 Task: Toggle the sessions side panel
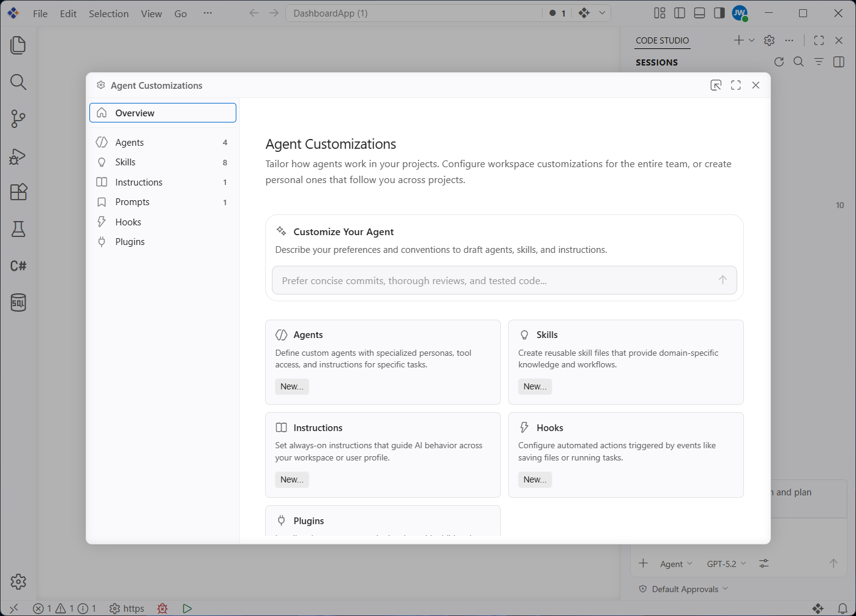click(839, 62)
